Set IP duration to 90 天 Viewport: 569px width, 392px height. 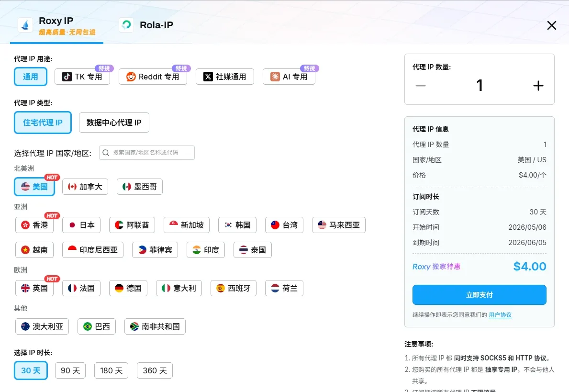pyautogui.click(x=70, y=370)
